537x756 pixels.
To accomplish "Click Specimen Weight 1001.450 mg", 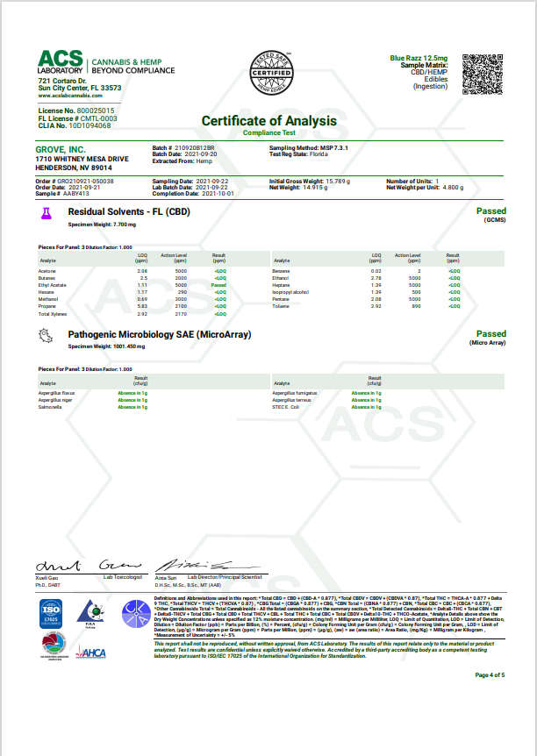I will 107,346.
